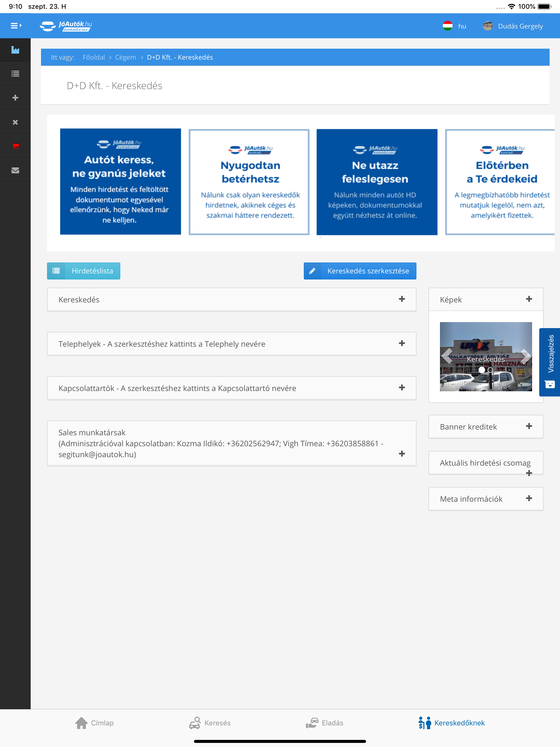Viewport: 560px width, 747px height.
Task: Go to Cégem breadcrumb link
Action: 125,57
